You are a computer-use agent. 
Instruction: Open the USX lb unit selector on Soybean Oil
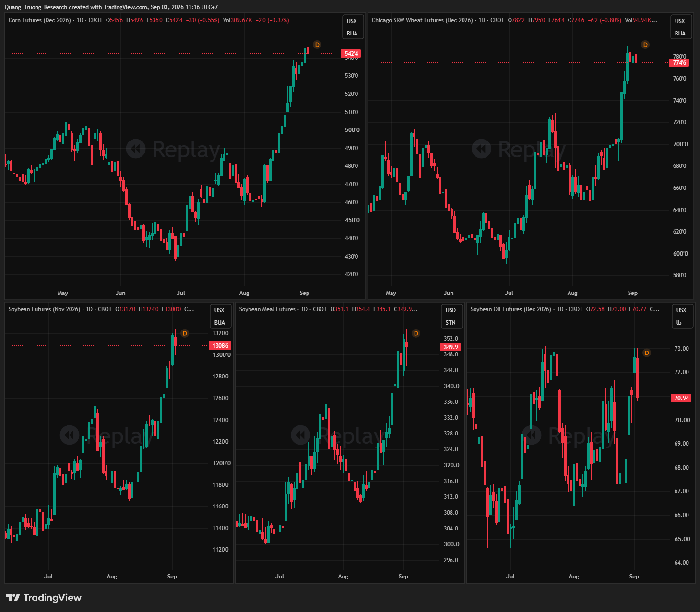click(x=682, y=316)
